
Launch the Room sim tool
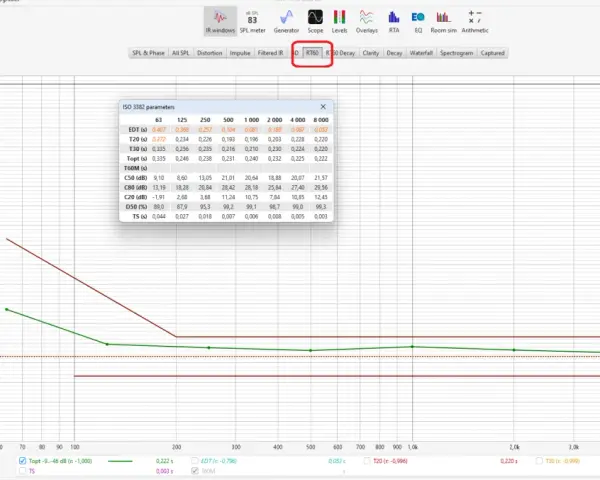point(443,21)
